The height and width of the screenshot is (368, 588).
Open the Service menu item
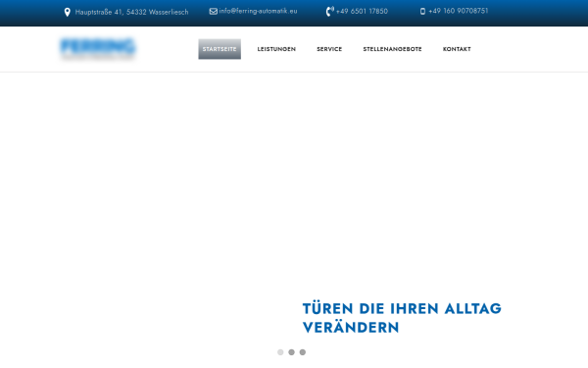point(329,49)
